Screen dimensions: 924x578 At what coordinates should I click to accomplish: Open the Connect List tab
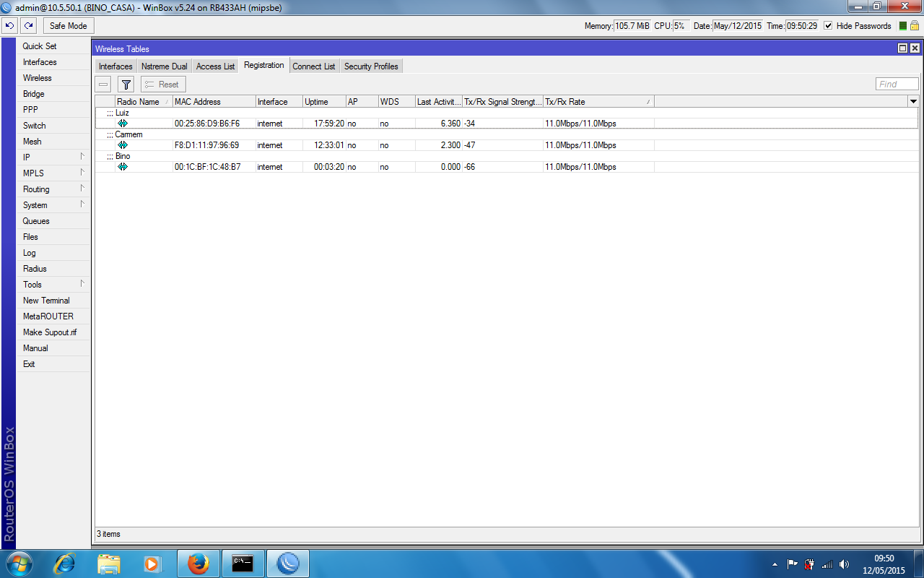314,66
